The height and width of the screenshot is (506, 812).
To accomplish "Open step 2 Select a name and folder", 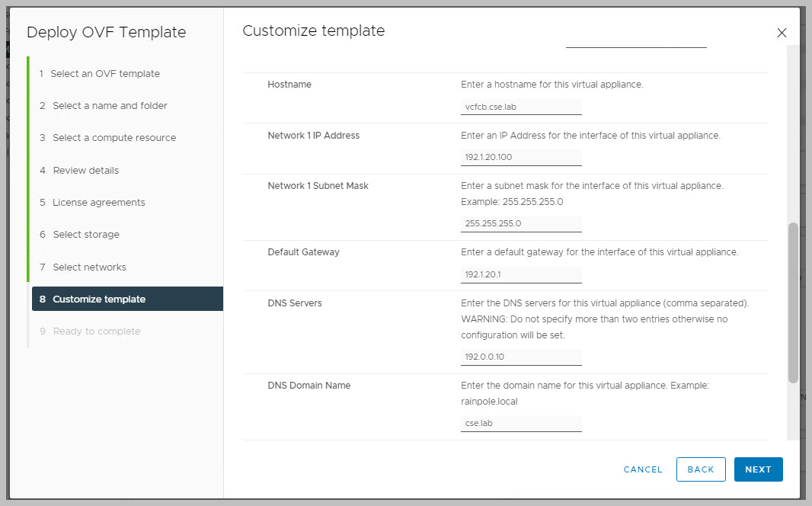I will tap(110, 106).
